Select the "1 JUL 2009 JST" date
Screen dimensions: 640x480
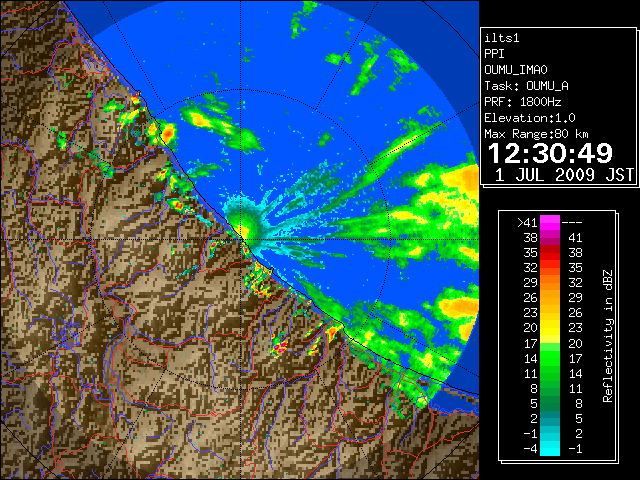coord(564,175)
